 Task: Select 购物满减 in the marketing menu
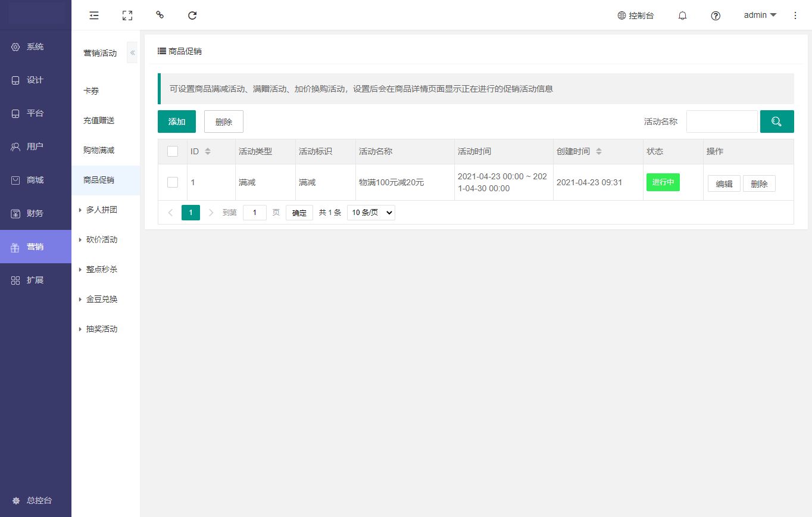click(x=99, y=150)
